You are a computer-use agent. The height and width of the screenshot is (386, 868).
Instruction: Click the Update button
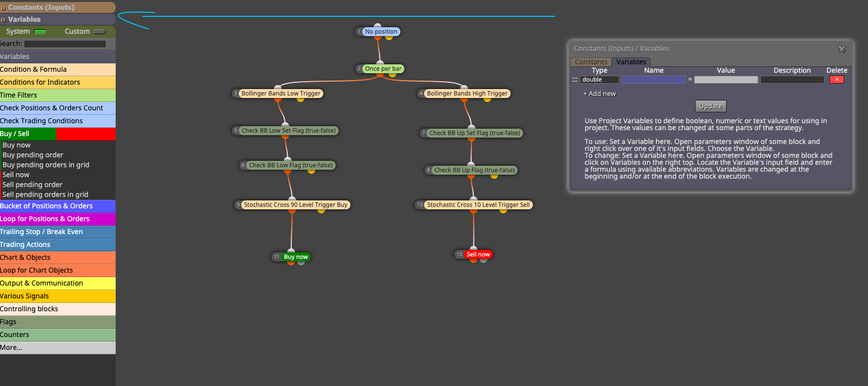coord(711,106)
